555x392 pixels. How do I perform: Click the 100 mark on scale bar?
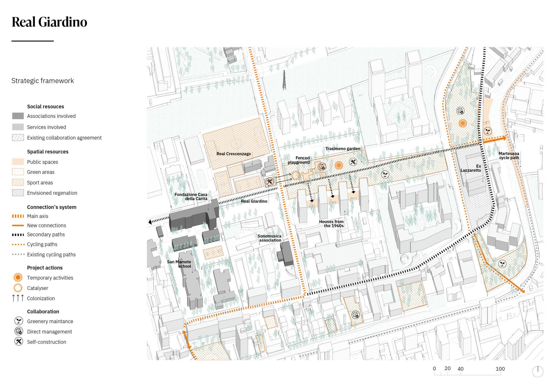click(500, 369)
